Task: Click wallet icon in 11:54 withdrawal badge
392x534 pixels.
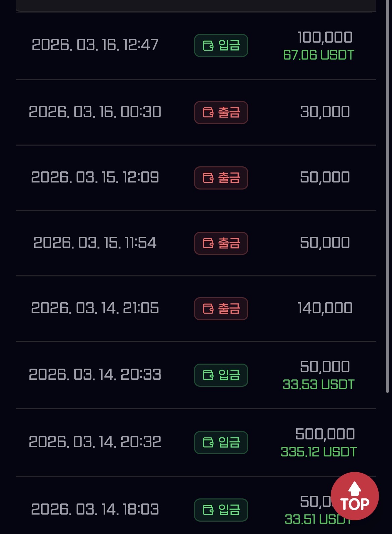Action: point(208,243)
